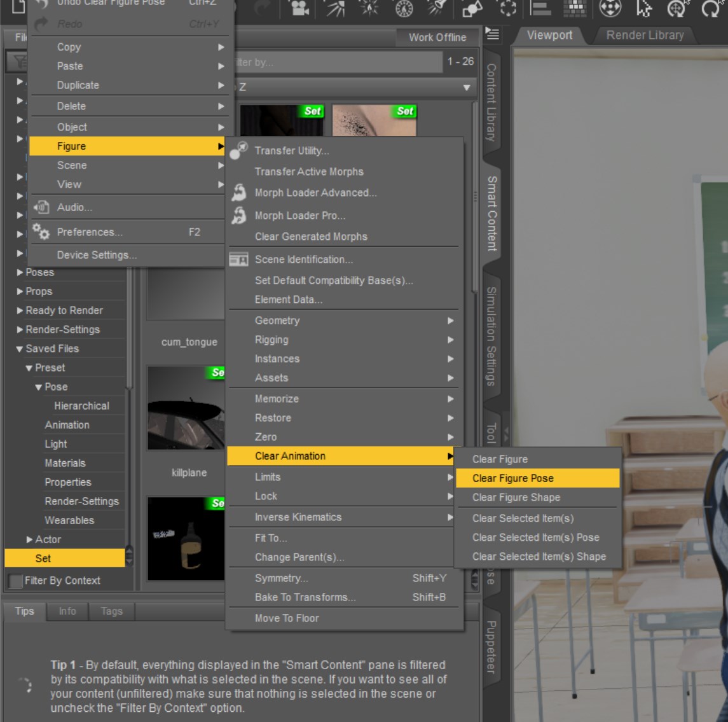728x722 pixels.
Task: Select the Hierarchical pose category
Action: 82,406
